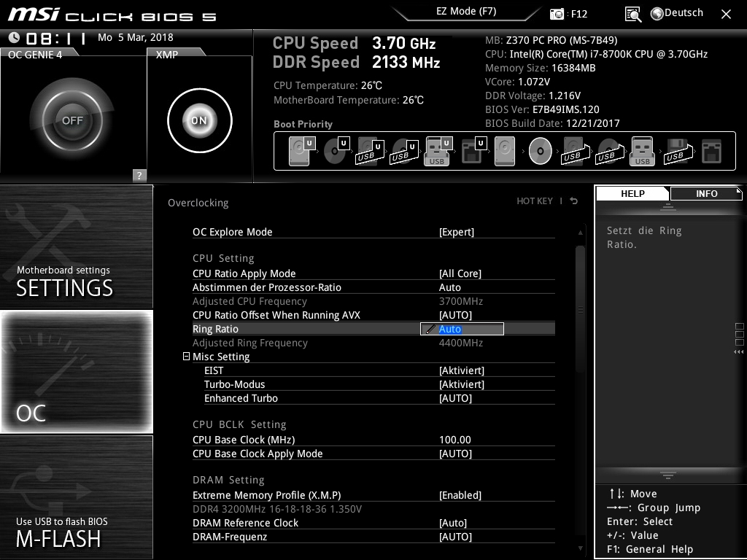Click the BIOS Ver: E7B49IMS.120 line
Image resolution: width=747 pixels, height=560 pixels.
click(x=542, y=109)
